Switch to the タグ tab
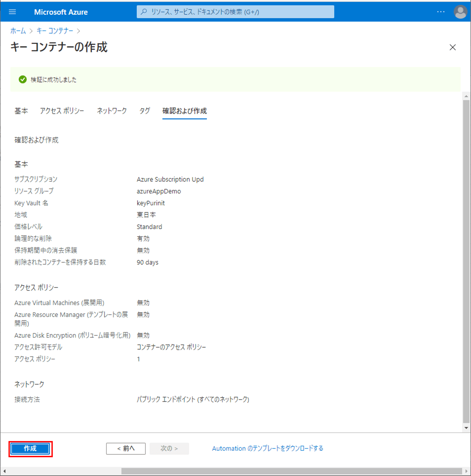The width and height of the screenshot is (471, 476). pos(145,111)
